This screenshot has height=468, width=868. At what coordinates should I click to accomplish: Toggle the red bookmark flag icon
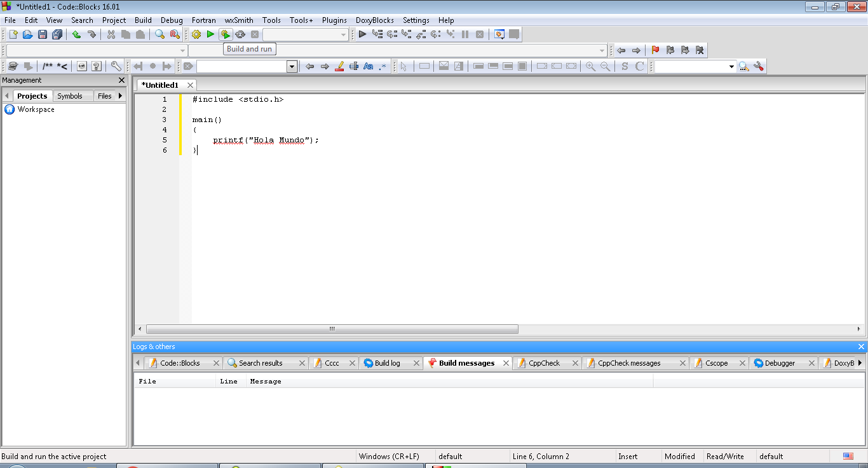(x=655, y=50)
